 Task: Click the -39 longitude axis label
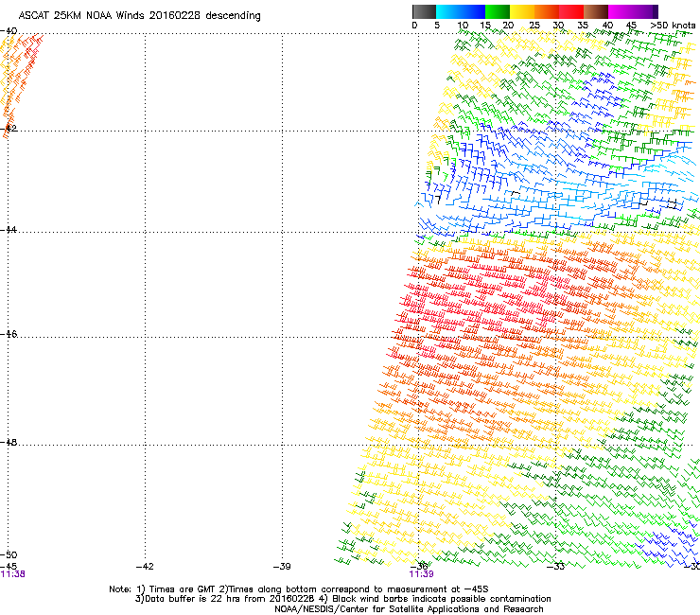(x=282, y=567)
